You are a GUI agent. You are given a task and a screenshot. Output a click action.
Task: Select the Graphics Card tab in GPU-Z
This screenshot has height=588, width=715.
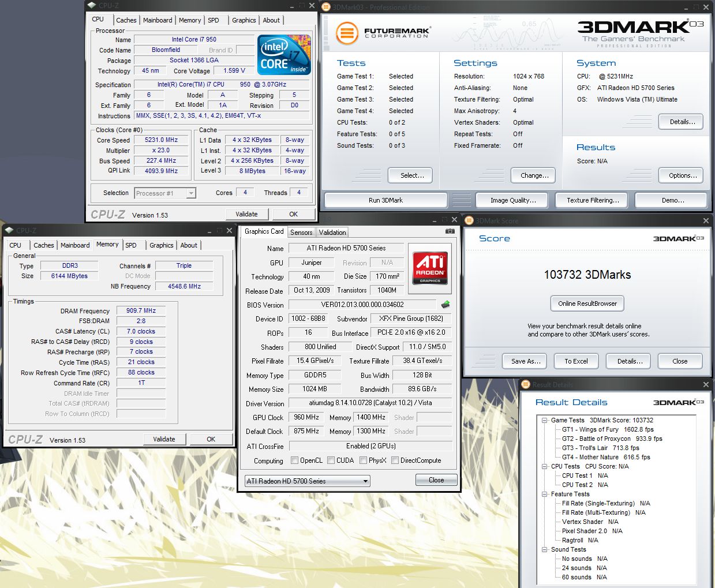264,231
